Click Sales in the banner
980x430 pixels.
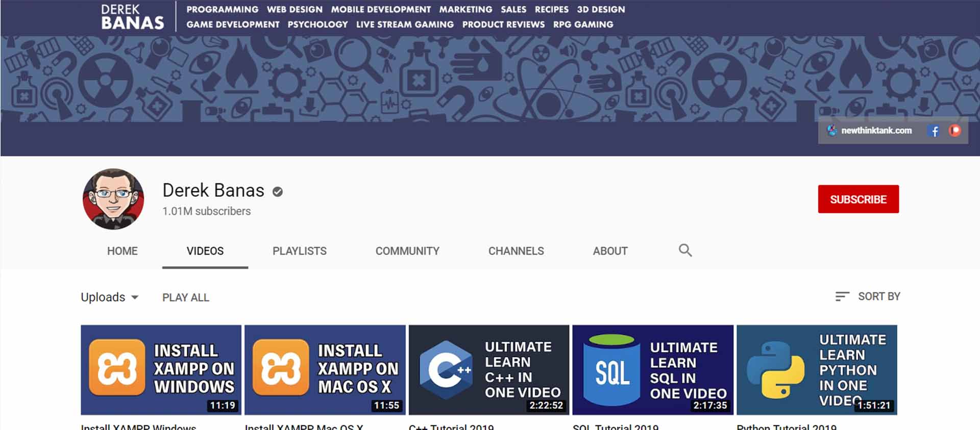[x=513, y=9]
